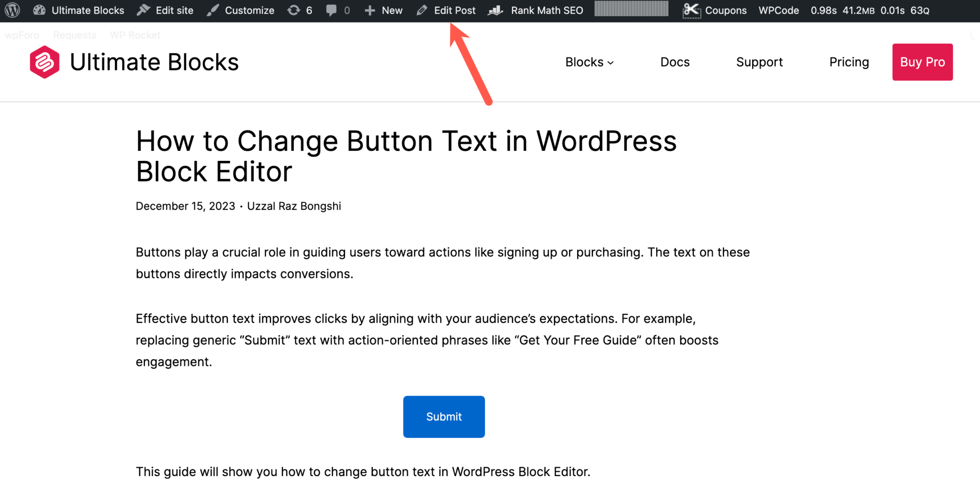Click the Query Monitor activity gauge

(631, 10)
